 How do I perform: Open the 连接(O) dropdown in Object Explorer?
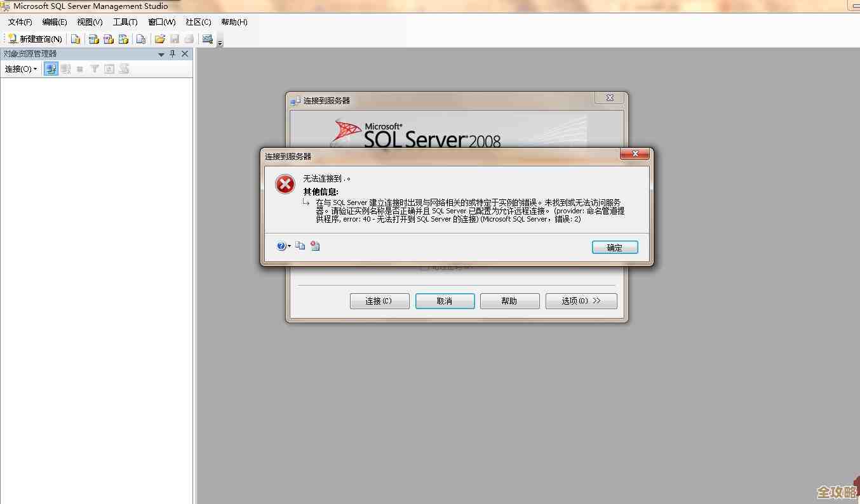coord(20,69)
